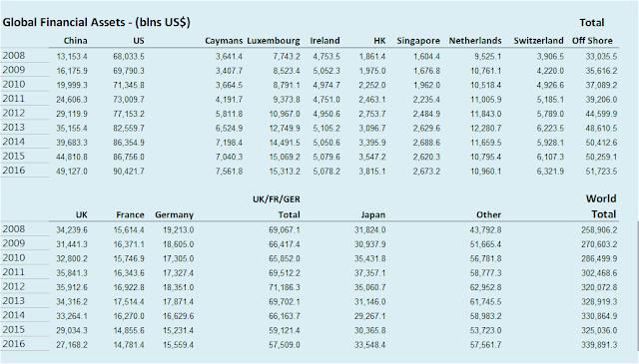Select US 2008 value 68,033.5
This screenshot has height=364, width=639.
pos(129,57)
